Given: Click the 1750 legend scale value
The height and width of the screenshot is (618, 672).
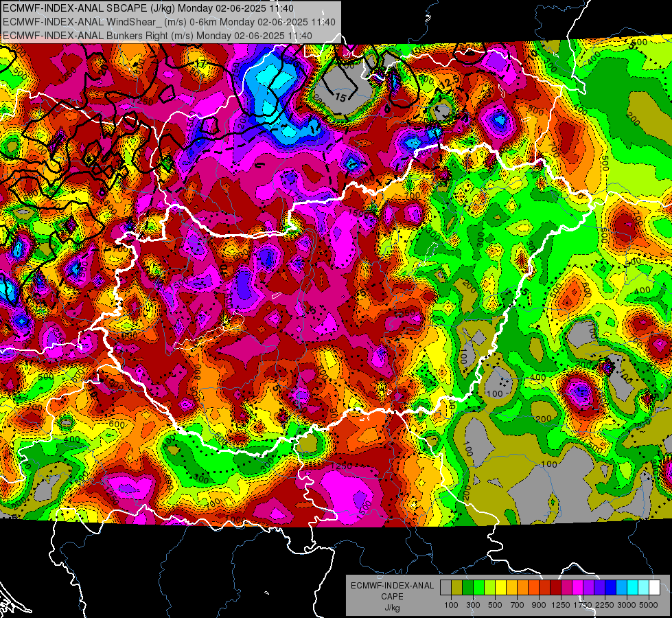Looking at the screenshot, I should [583, 605].
